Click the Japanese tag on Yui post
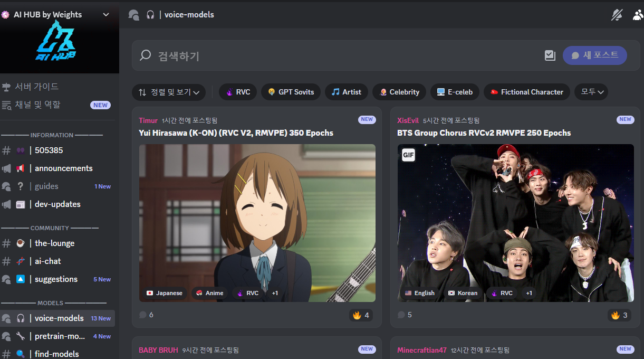The width and height of the screenshot is (644, 359). (x=165, y=293)
